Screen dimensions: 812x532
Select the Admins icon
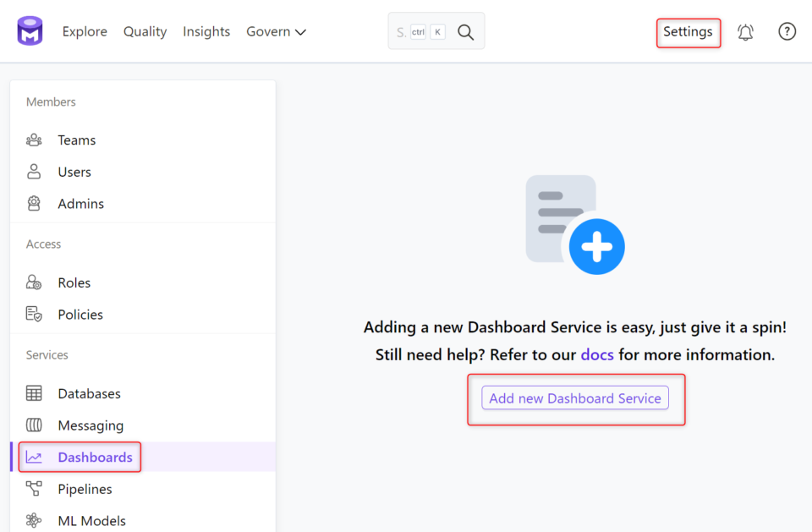[34, 203]
